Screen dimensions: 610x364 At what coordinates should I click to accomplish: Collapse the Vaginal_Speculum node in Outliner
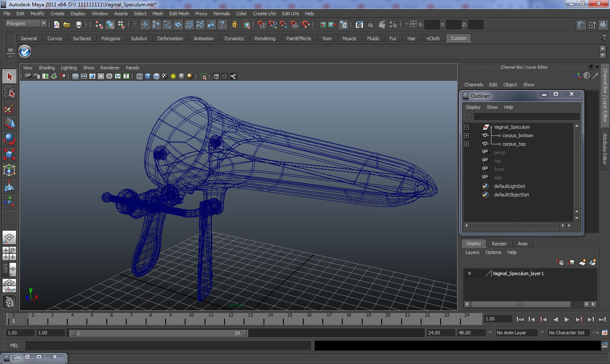click(466, 127)
